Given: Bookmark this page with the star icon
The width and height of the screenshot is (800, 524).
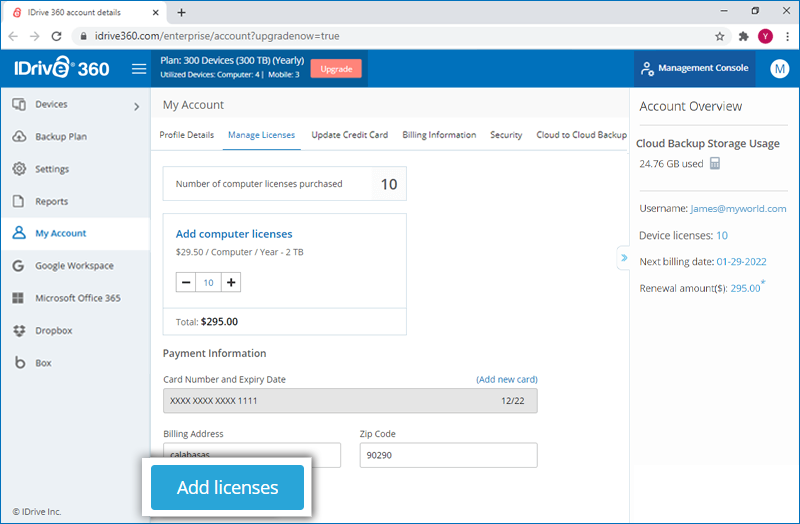Looking at the screenshot, I should 720,36.
